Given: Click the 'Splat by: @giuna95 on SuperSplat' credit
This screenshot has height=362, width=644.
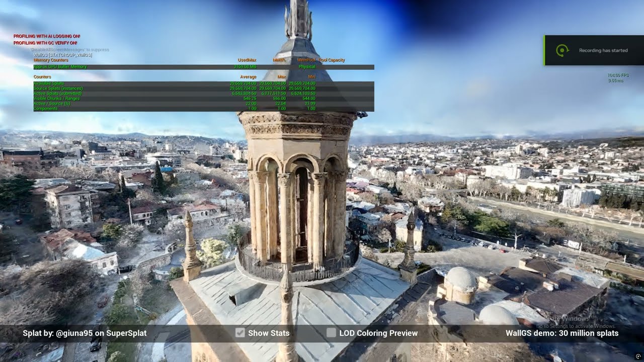Looking at the screenshot, I should coord(85,333).
